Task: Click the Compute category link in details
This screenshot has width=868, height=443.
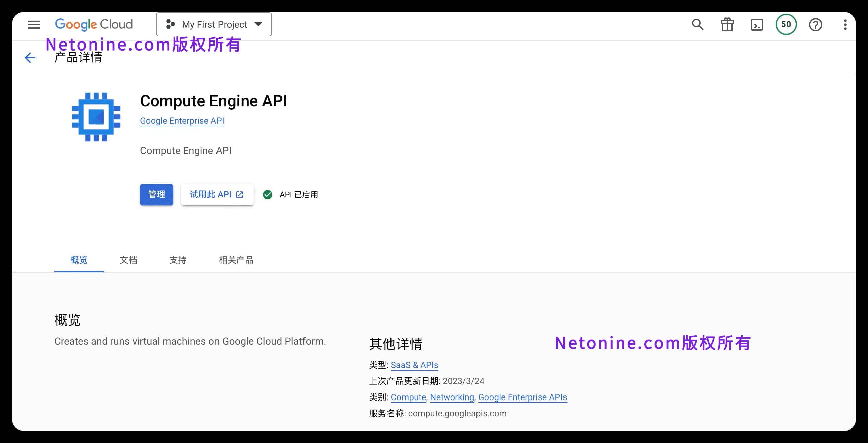Action: (407, 397)
